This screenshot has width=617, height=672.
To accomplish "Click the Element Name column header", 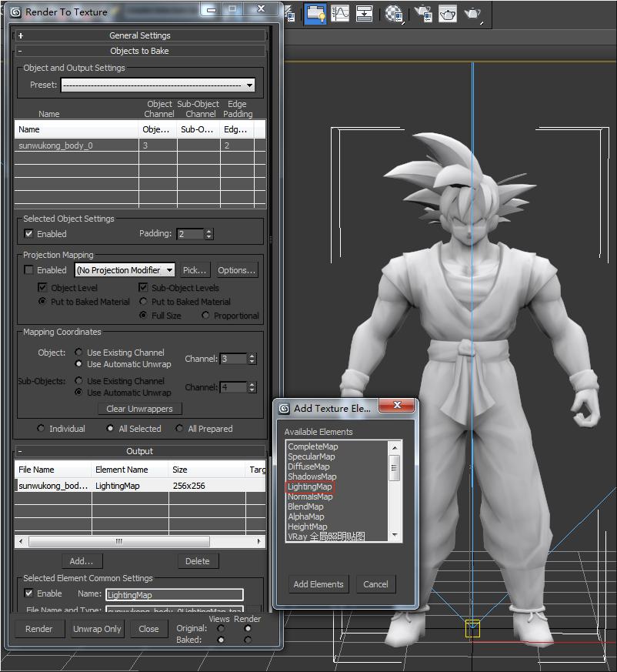I will coord(129,470).
